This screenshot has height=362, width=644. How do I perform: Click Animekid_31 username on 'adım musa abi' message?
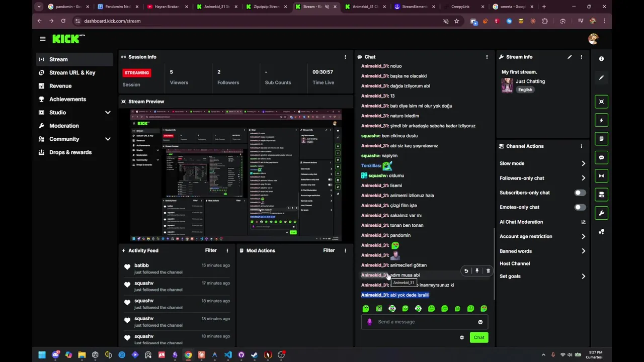click(375, 275)
